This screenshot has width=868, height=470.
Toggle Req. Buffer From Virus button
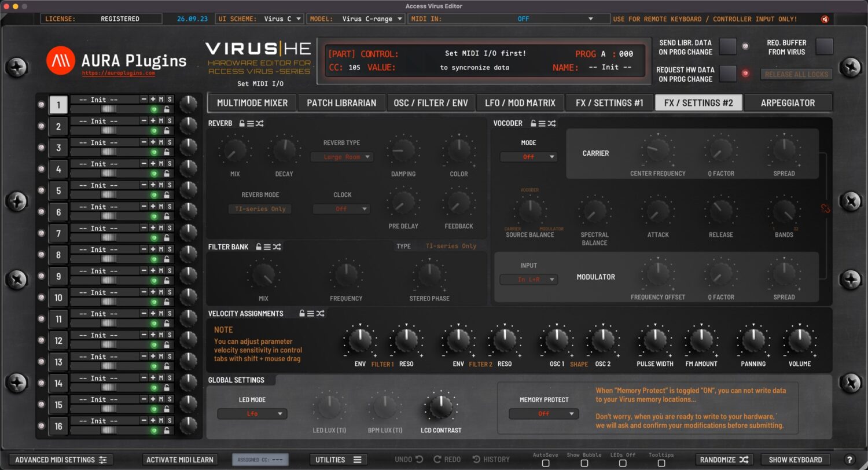824,46
